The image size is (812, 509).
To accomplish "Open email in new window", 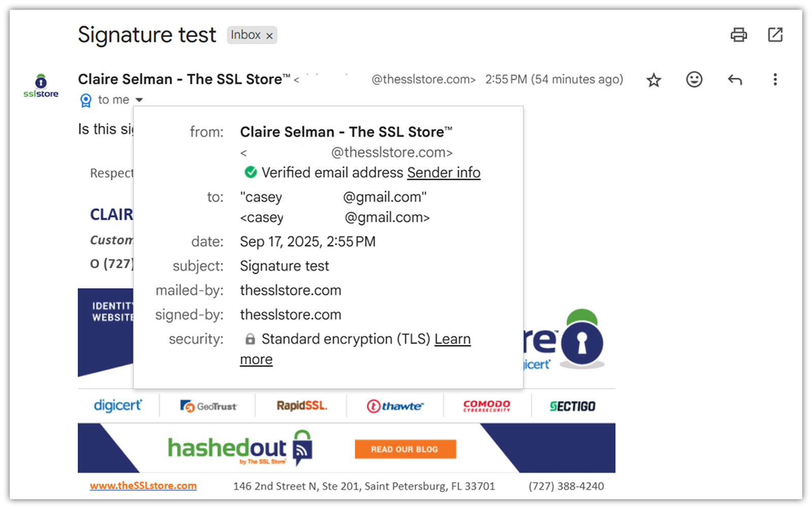I will pos(775,35).
